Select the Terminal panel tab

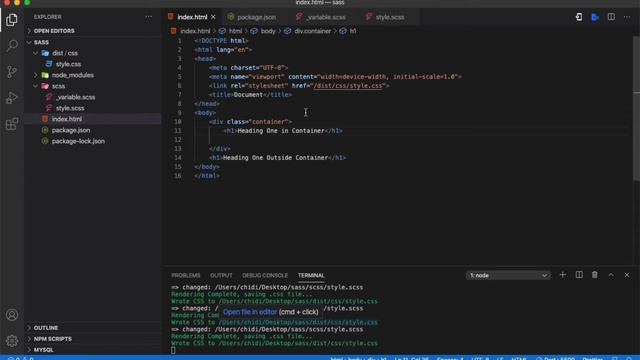point(311,276)
